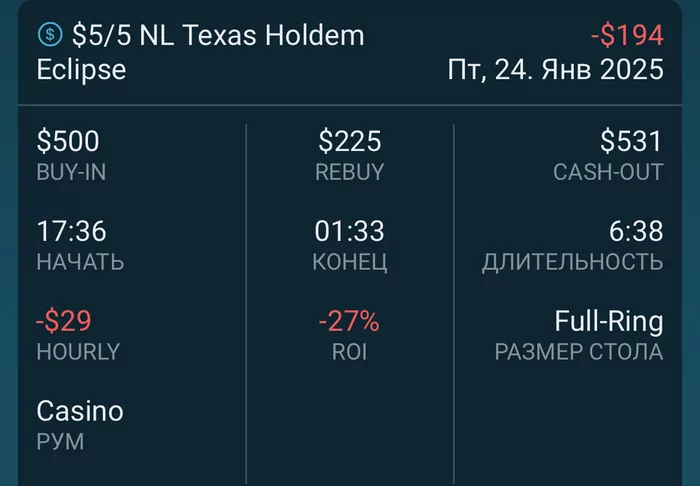Open the $5/5 NL Texas Holdem title
Screen dimensions: 700x486
[x=218, y=36]
